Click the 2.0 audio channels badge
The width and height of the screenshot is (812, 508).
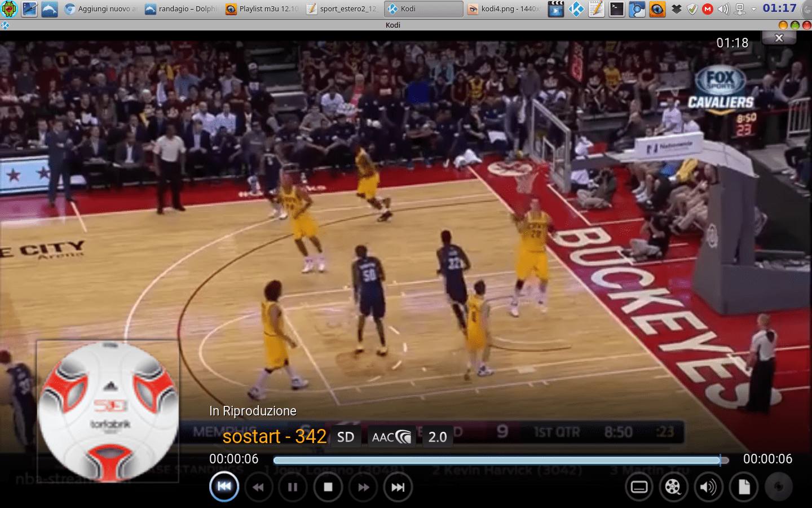pyautogui.click(x=438, y=437)
